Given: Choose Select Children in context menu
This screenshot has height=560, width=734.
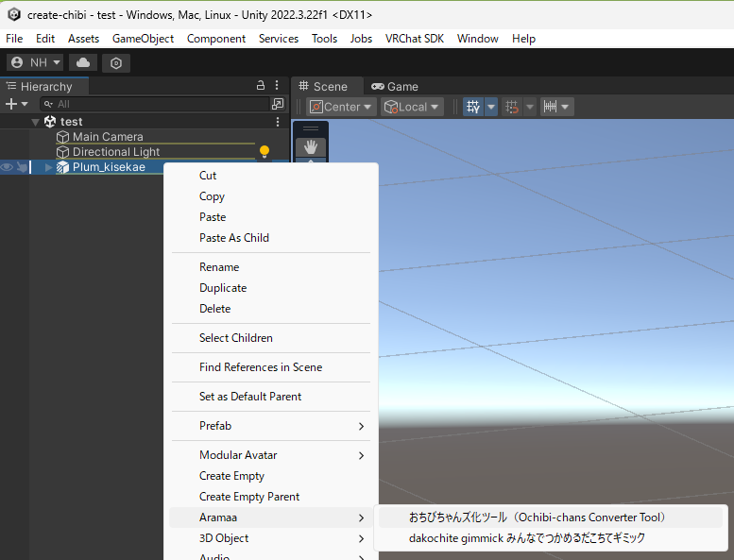Looking at the screenshot, I should click(x=271, y=338).
